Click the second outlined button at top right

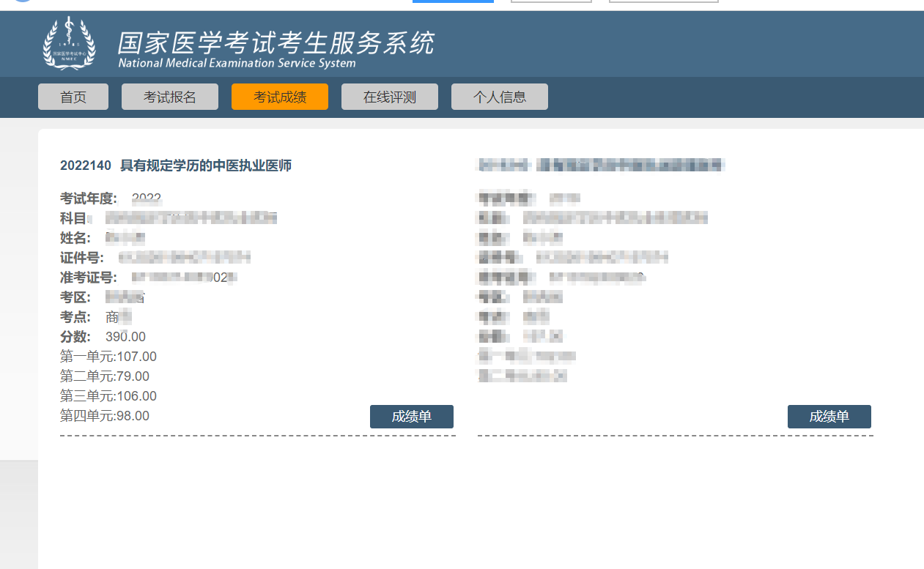(662, 1)
